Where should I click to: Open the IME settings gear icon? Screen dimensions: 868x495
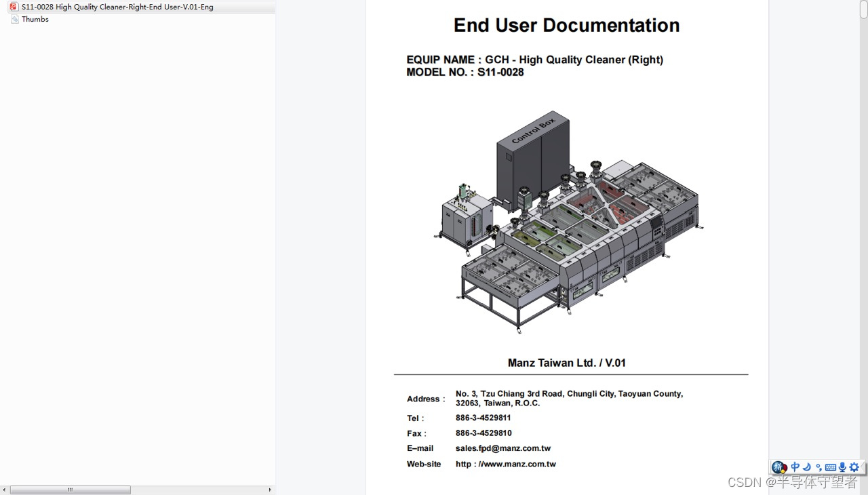[x=854, y=467]
